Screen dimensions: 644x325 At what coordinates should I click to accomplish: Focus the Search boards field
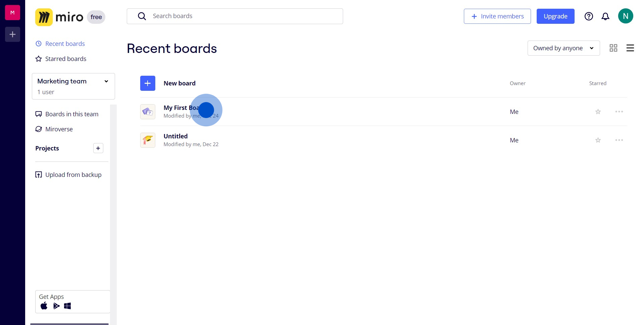click(x=235, y=16)
